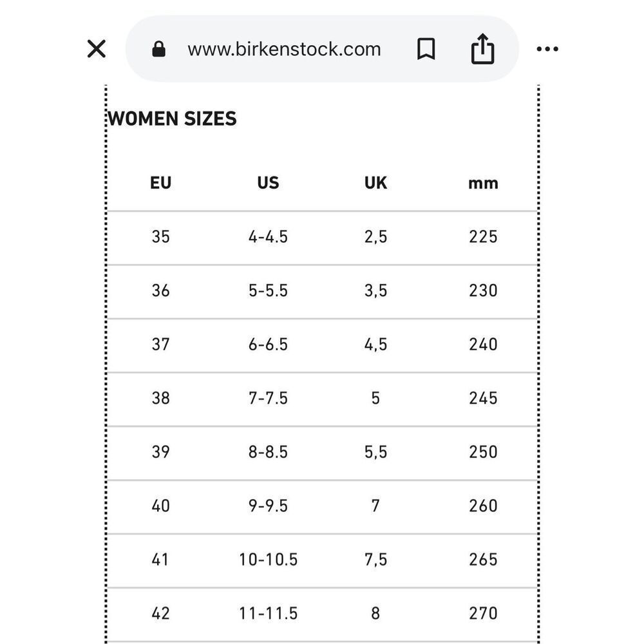Click the WOMEN SIZES heading

(x=172, y=118)
